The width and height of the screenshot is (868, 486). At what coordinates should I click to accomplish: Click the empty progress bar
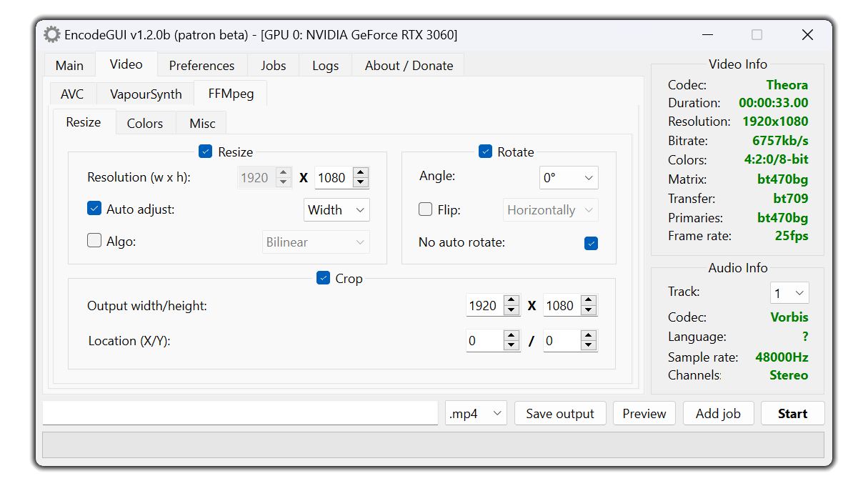tap(433, 445)
